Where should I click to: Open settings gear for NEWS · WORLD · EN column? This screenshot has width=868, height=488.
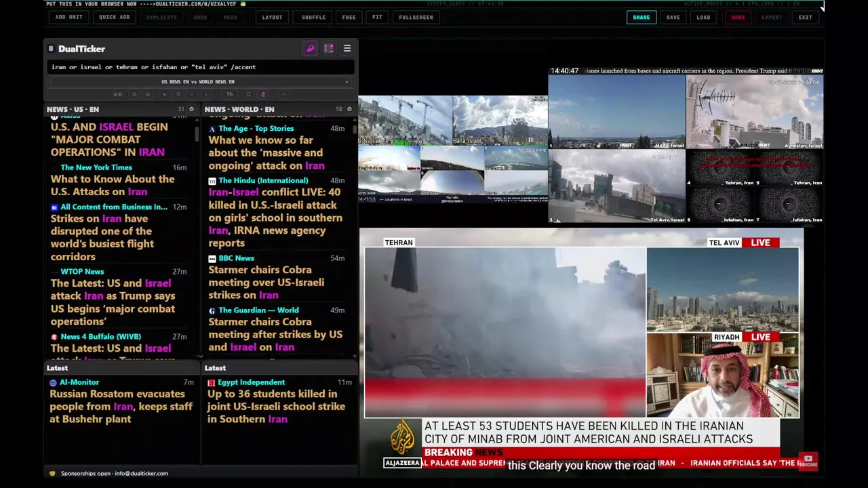[x=349, y=109]
